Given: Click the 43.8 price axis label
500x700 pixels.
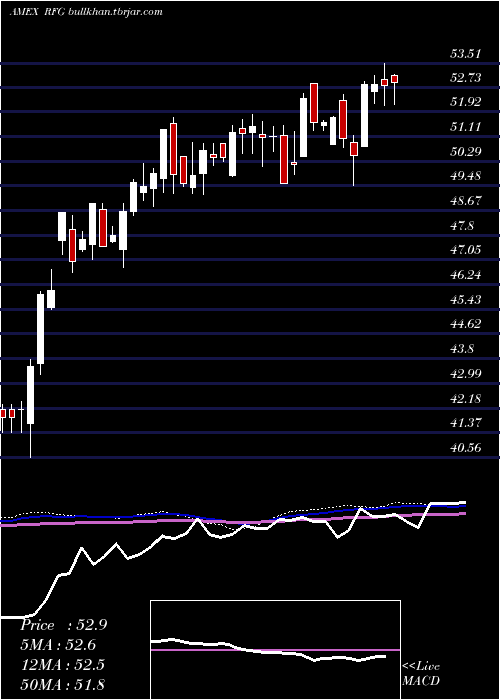Looking at the screenshot, I should pos(462,349).
